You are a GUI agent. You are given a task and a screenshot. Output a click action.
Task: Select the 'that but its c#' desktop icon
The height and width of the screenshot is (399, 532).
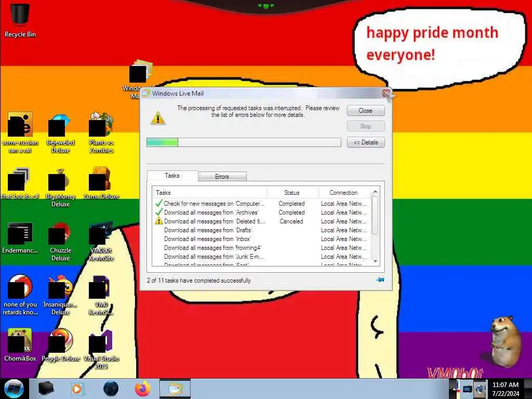[20, 183]
